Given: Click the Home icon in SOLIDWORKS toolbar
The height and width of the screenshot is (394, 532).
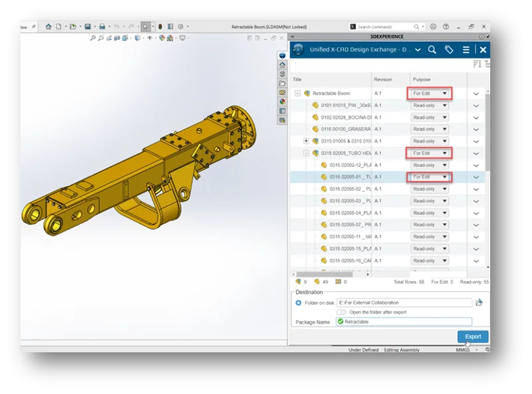Looking at the screenshot, I should pyautogui.click(x=49, y=27).
